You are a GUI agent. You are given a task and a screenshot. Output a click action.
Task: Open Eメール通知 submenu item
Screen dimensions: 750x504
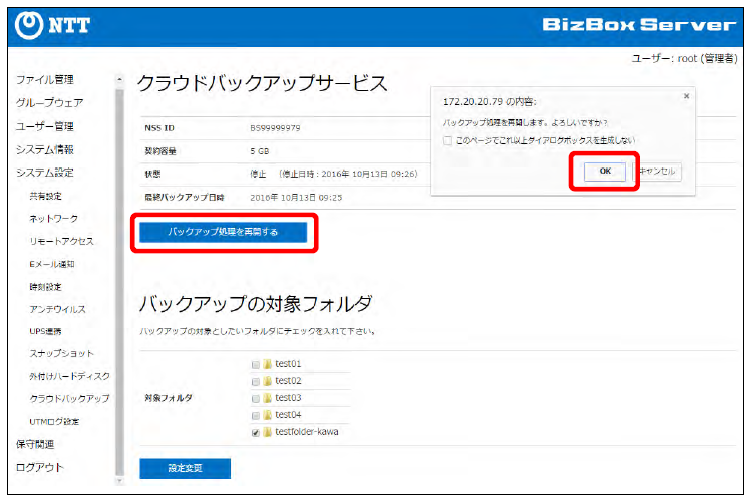[52, 264]
